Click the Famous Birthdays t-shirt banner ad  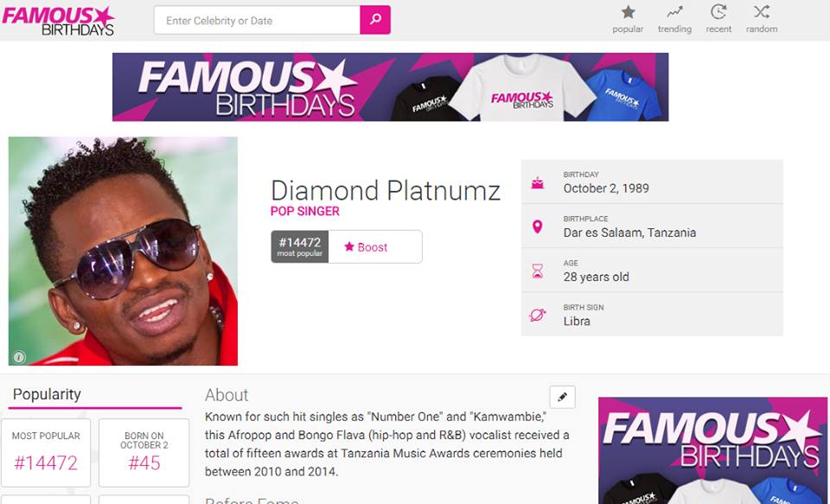coord(390,86)
